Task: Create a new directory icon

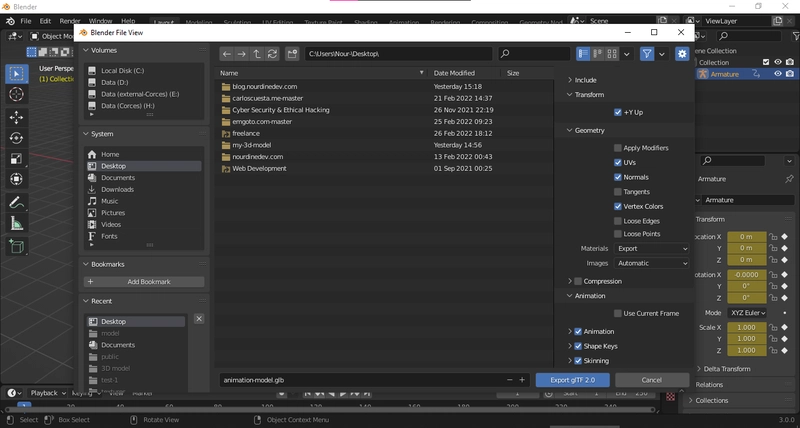Action: (292, 54)
